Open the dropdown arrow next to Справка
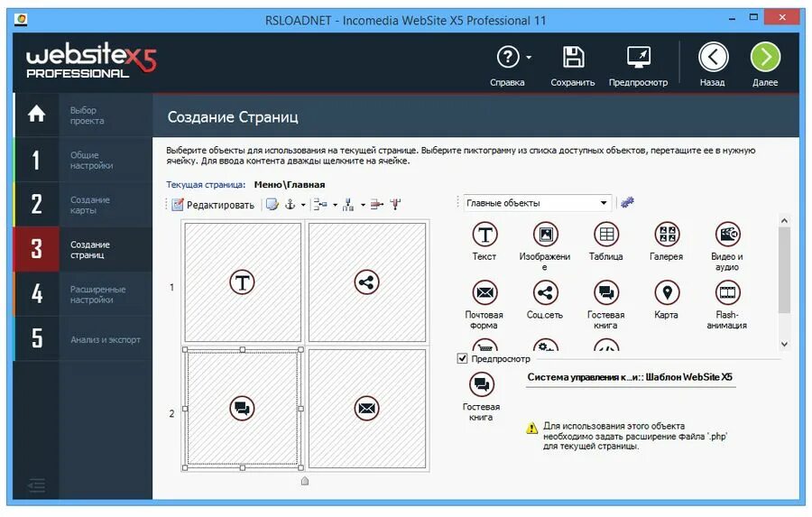 [529, 58]
